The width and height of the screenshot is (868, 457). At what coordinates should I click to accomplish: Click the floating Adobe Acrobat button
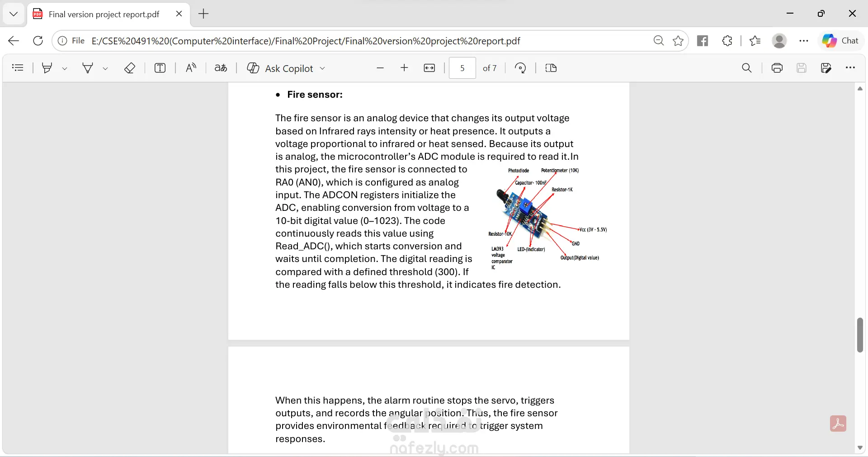838,424
